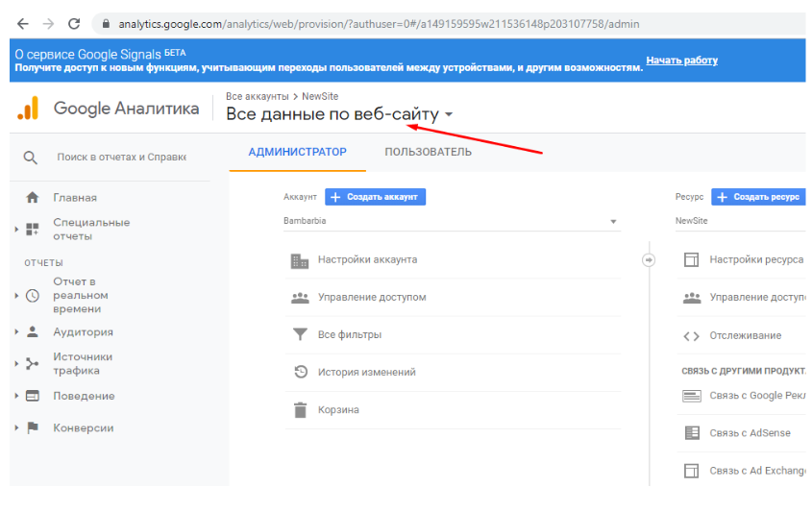The width and height of the screenshot is (812, 512).
Task: Click the clock icon for realtime report
Action: [33, 296]
